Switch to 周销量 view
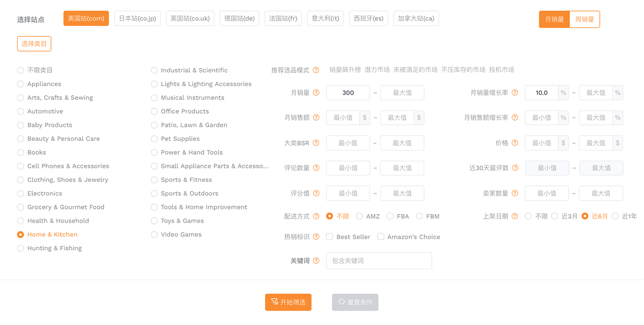The height and width of the screenshot is (325, 644). point(584,20)
